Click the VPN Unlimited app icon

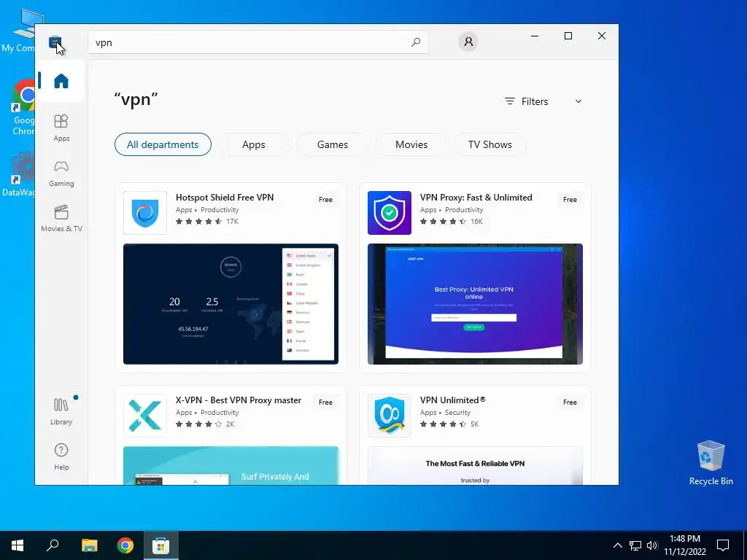390,415
